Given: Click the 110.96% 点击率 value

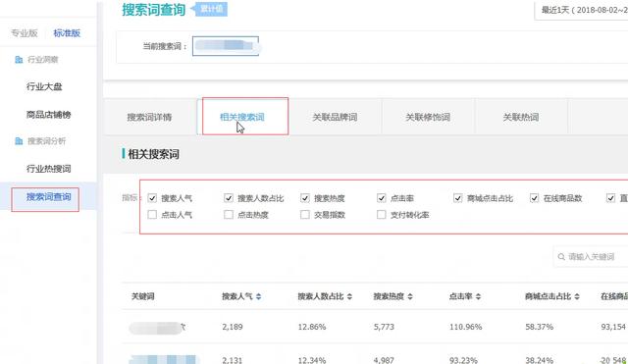Looking at the screenshot, I should point(465,327).
